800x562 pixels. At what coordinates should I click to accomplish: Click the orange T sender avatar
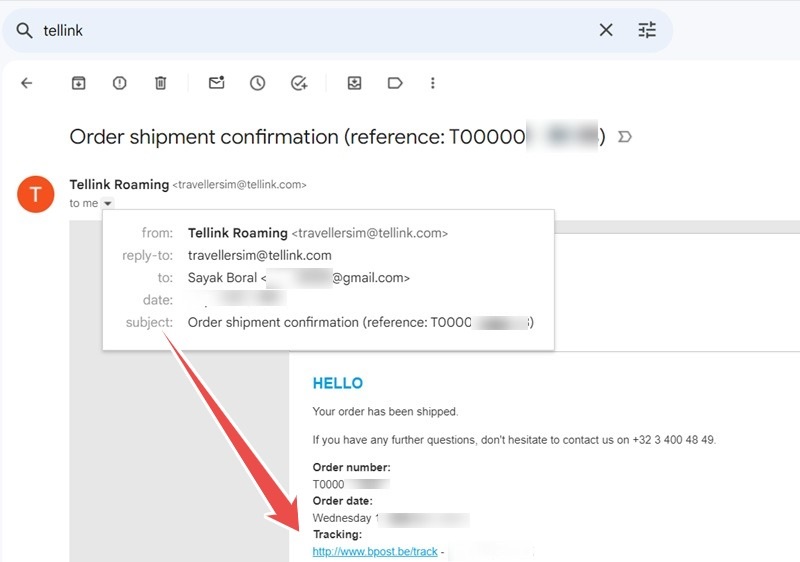pos(36,194)
